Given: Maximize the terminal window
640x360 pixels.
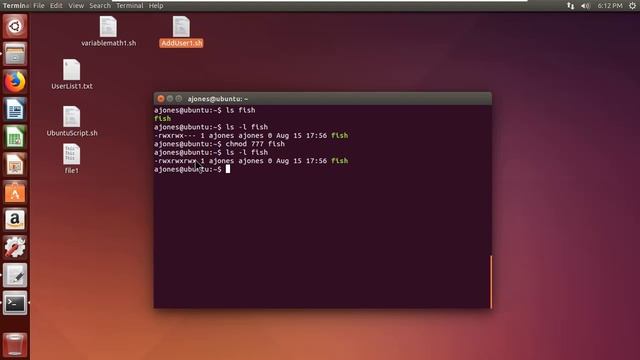Looking at the screenshot, I should 179,99.
